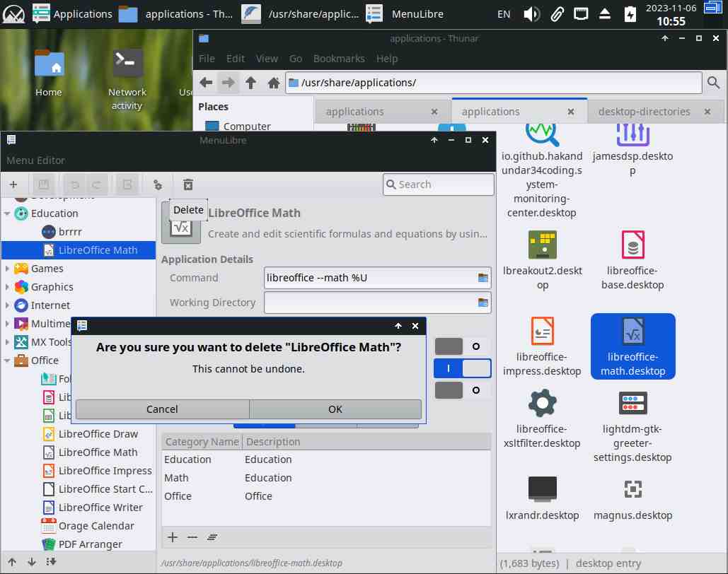Expand the Internet category
728x574 pixels.
8,305
